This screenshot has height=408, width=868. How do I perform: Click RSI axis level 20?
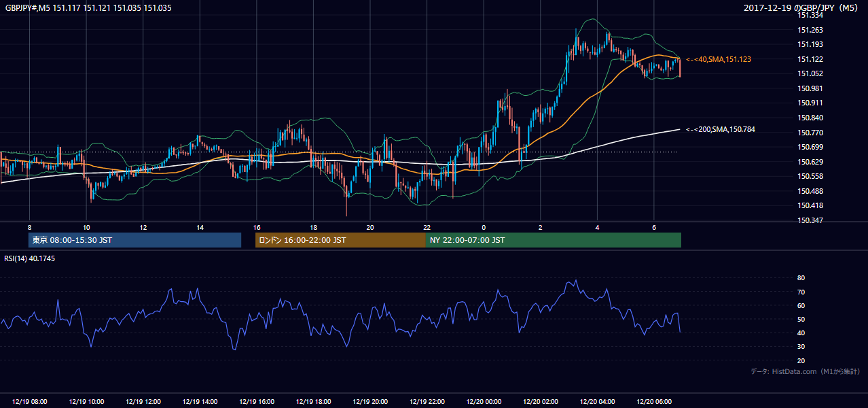(801, 360)
